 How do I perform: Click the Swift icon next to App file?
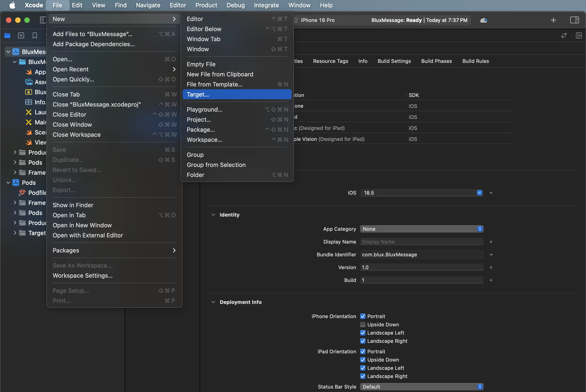[29, 72]
